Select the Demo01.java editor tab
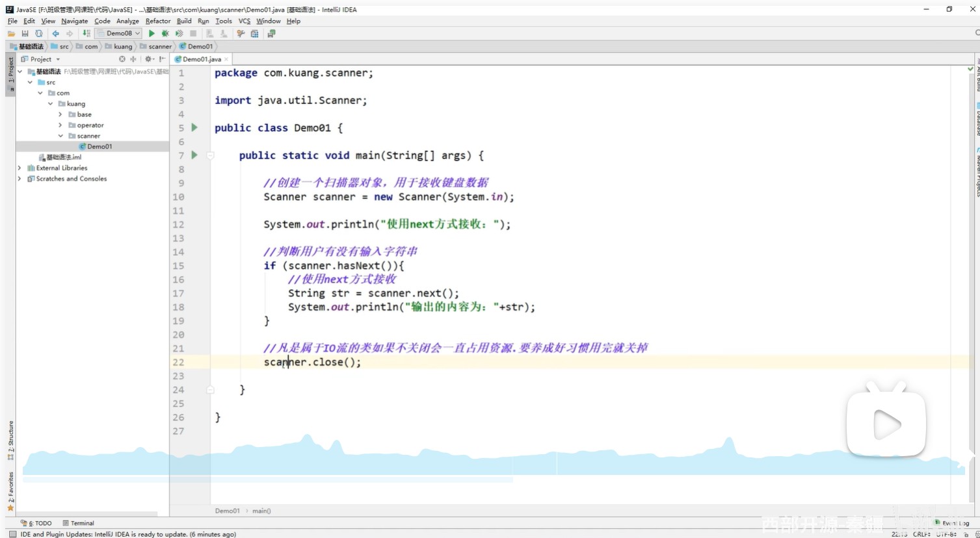This screenshot has width=980, height=538. click(202, 59)
